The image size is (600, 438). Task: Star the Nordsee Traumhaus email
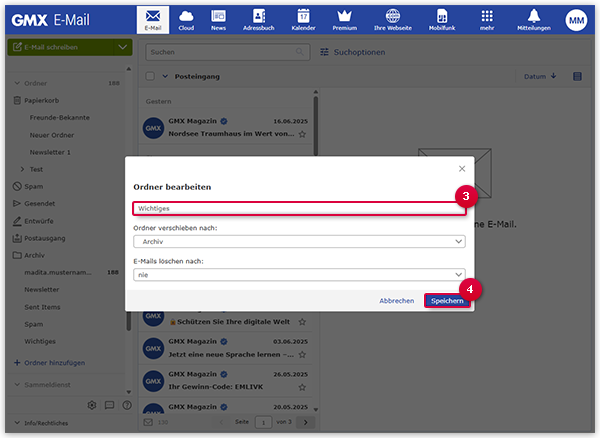point(302,134)
